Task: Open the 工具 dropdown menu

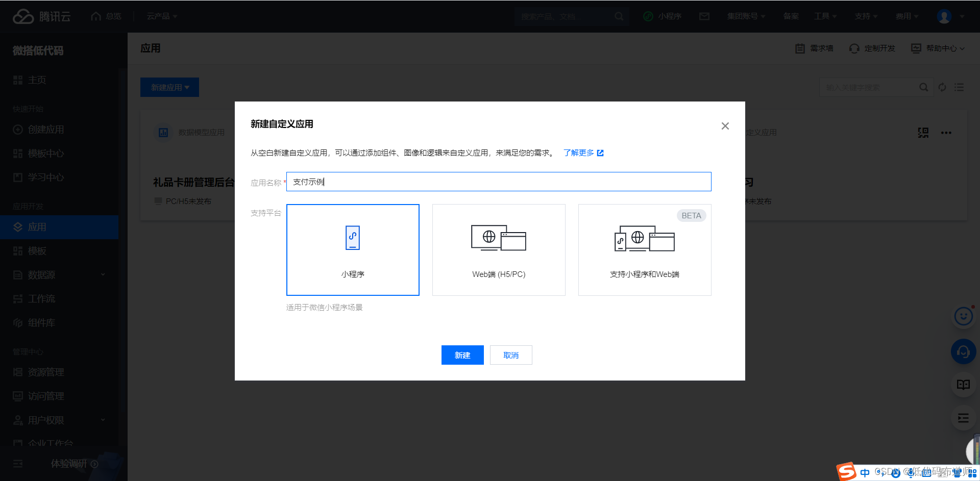Action: tap(825, 16)
